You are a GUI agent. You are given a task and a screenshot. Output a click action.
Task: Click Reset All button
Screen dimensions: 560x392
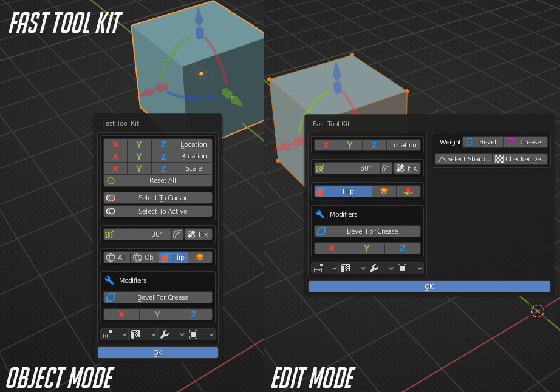coord(158,180)
